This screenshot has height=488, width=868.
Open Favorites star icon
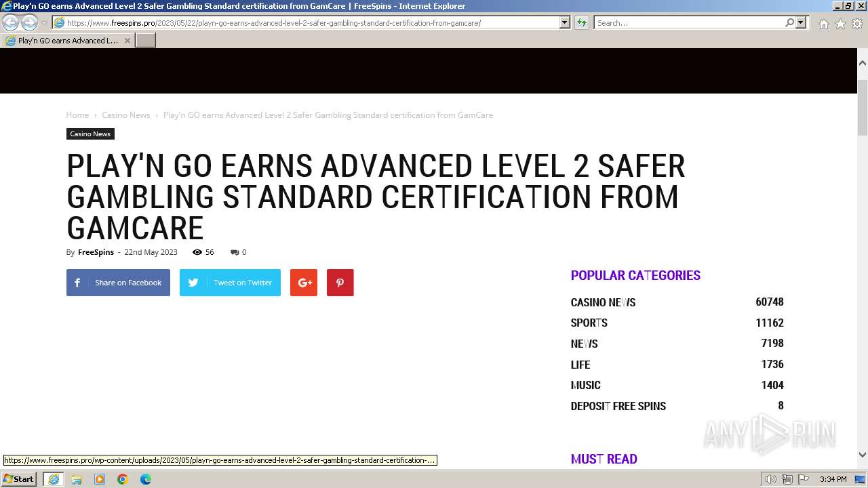[840, 24]
